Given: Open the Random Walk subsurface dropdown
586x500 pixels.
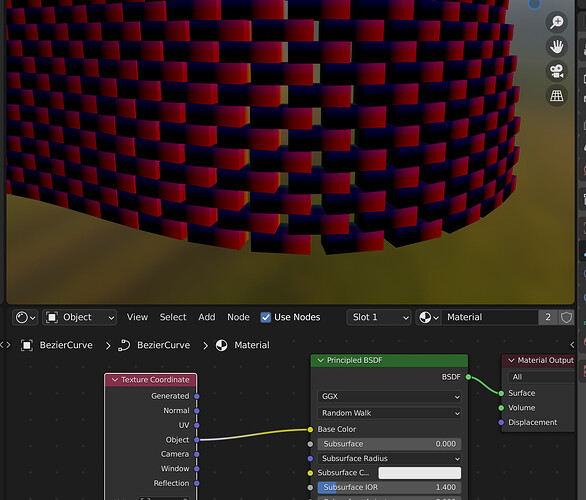Looking at the screenshot, I should [x=389, y=413].
